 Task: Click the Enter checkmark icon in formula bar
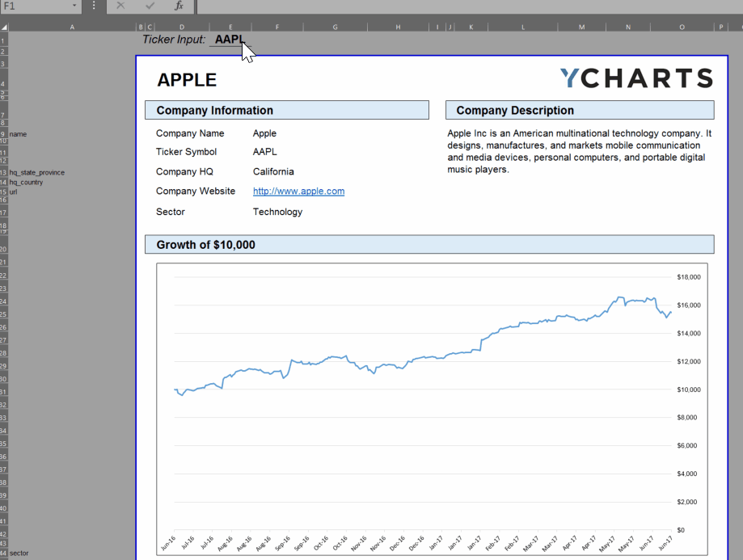tap(150, 6)
